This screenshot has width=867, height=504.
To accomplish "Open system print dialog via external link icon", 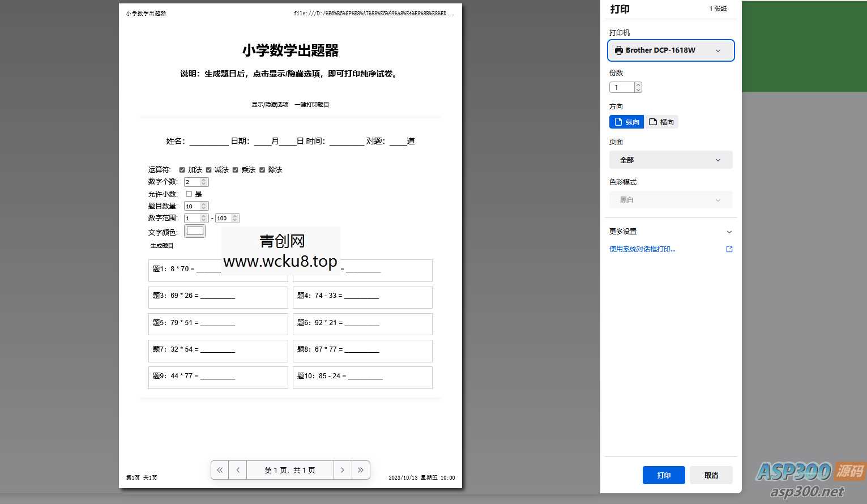I will [x=729, y=249].
